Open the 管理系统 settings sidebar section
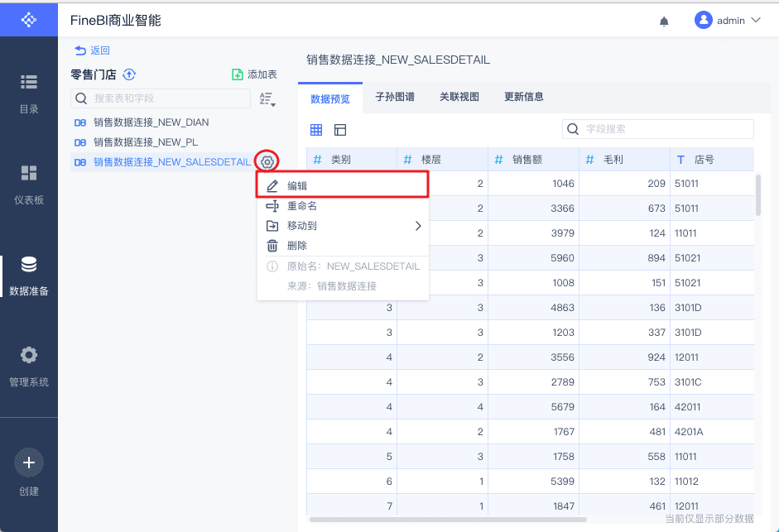The height and width of the screenshot is (532, 779). pos(29,366)
